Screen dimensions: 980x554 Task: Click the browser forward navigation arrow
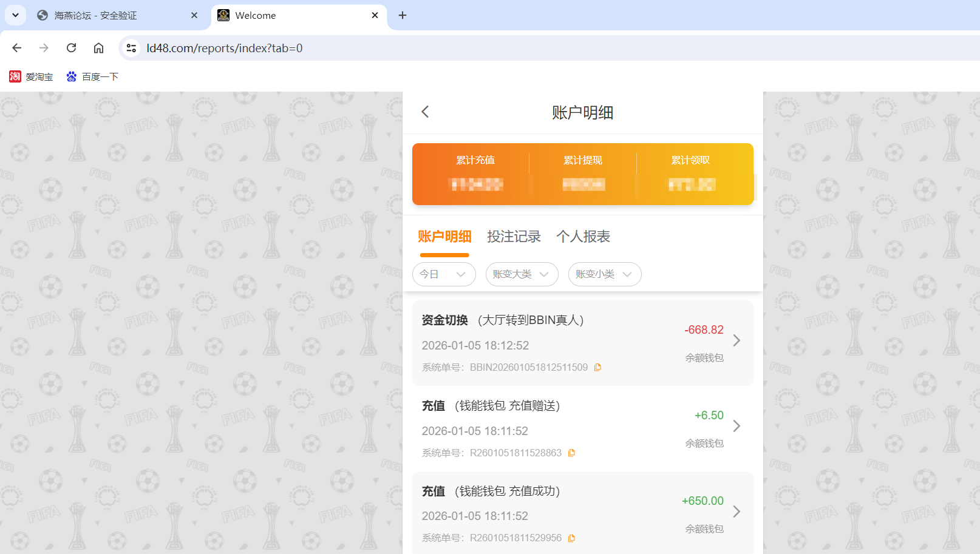click(43, 47)
